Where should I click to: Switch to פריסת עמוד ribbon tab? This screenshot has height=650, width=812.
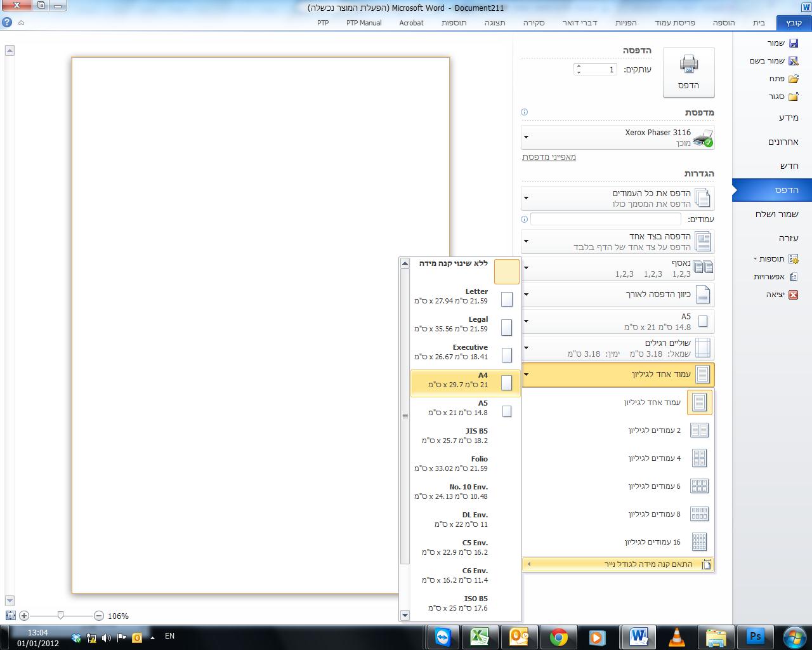[675, 23]
